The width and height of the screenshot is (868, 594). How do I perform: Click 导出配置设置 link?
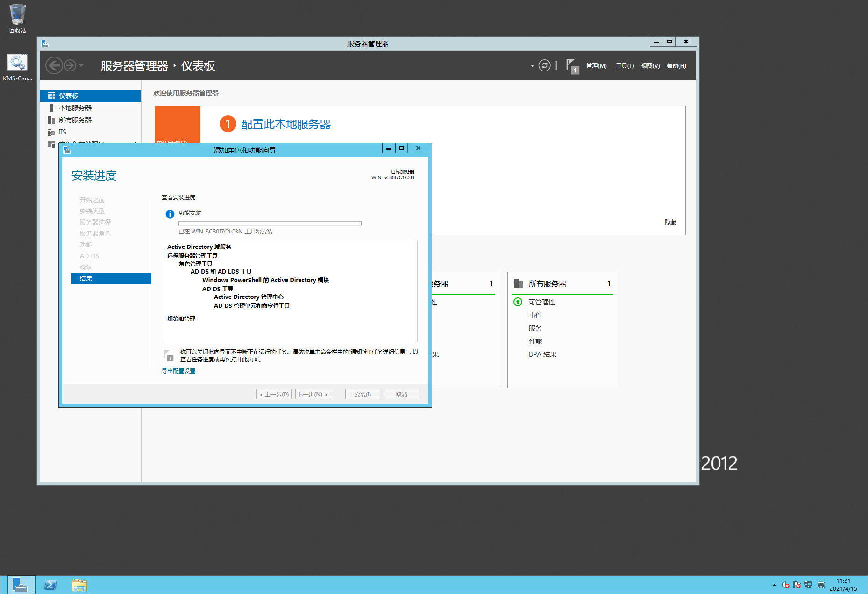click(x=178, y=371)
